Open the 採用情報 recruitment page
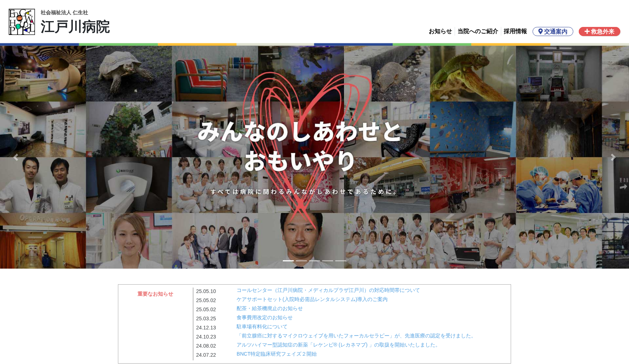The width and height of the screenshot is (629, 364). 515,31
